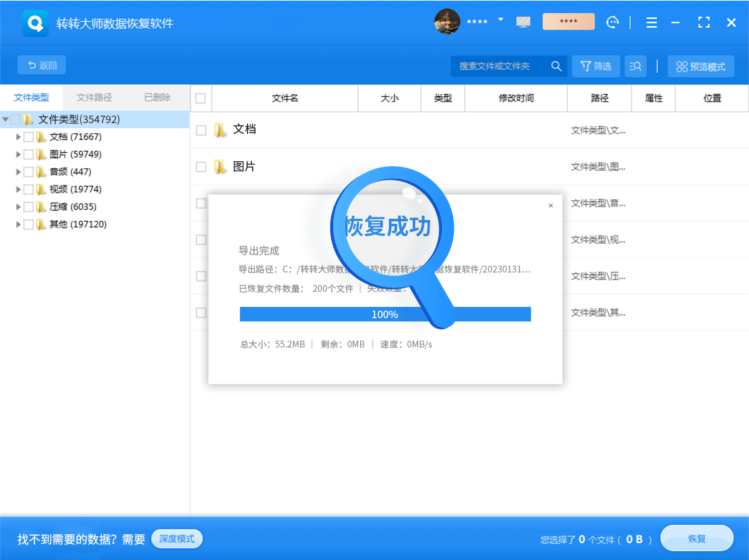Image resolution: width=749 pixels, height=560 pixels.
Task: Click the 总大小: 55.2MB text
Action: pyautogui.click(x=272, y=344)
